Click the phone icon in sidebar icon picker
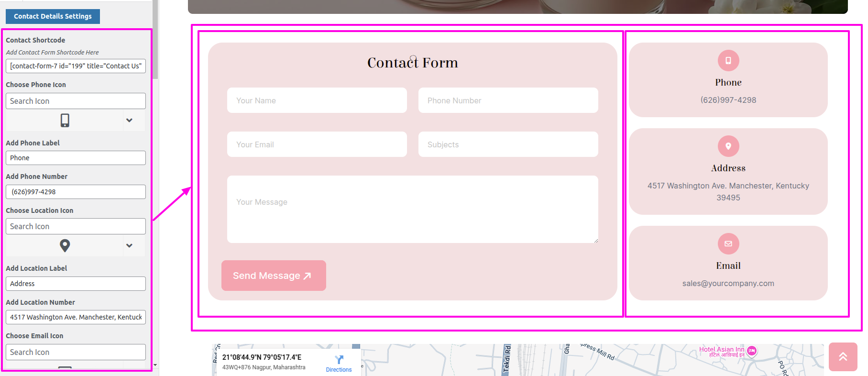The width and height of the screenshot is (868, 376). point(65,120)
